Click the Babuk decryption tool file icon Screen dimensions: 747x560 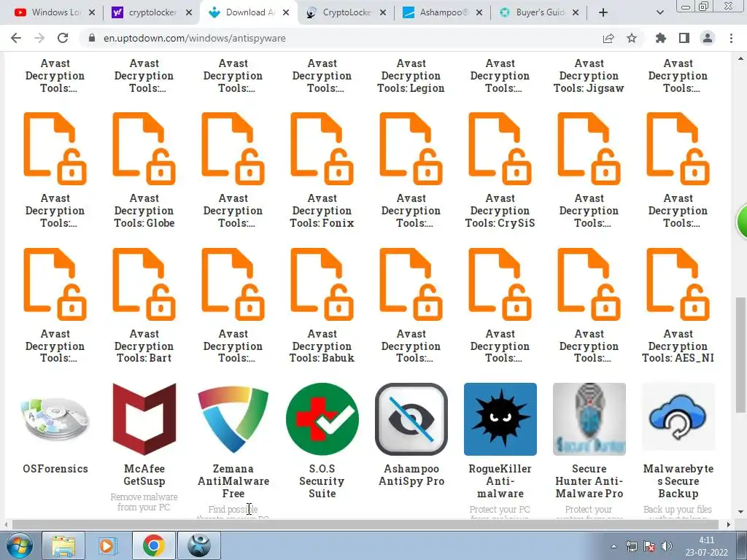(322, 284)
